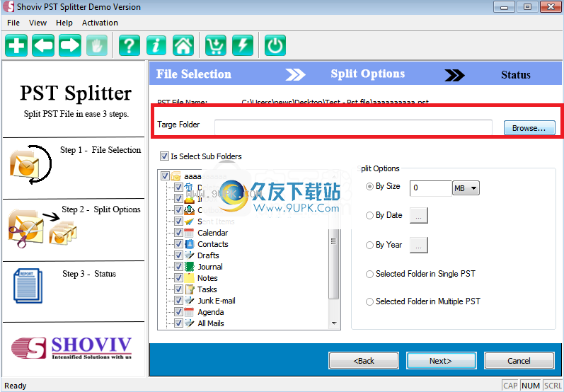Select the Tasks tree item
This screenshot has height=392, width=564.
click(x=207, y=289)
